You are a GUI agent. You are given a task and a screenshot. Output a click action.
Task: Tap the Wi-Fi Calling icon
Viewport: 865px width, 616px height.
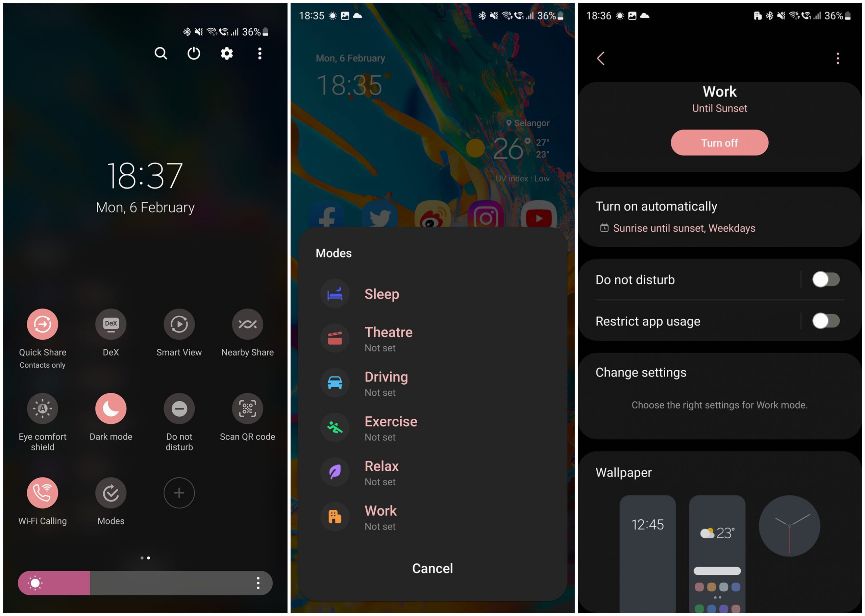[42, 492]
